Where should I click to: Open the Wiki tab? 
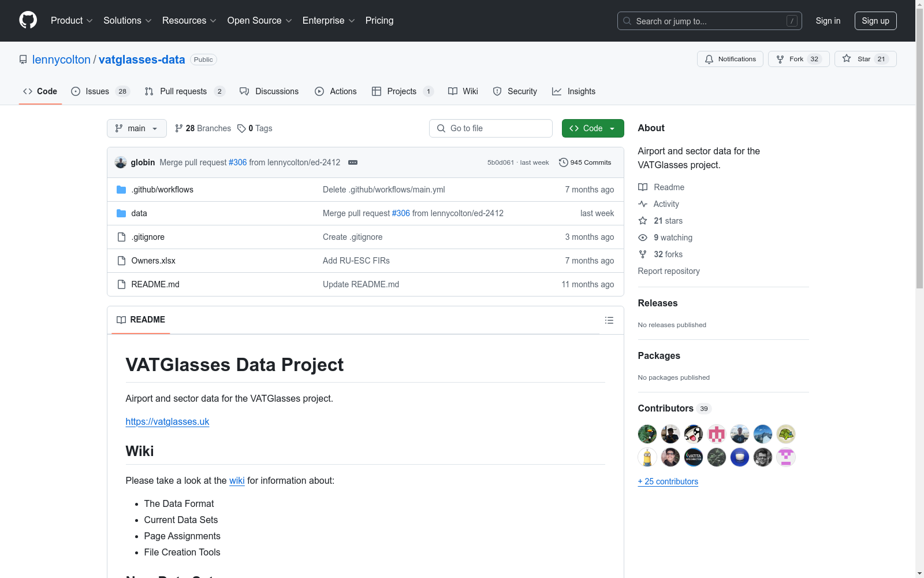tap(463, 91)
